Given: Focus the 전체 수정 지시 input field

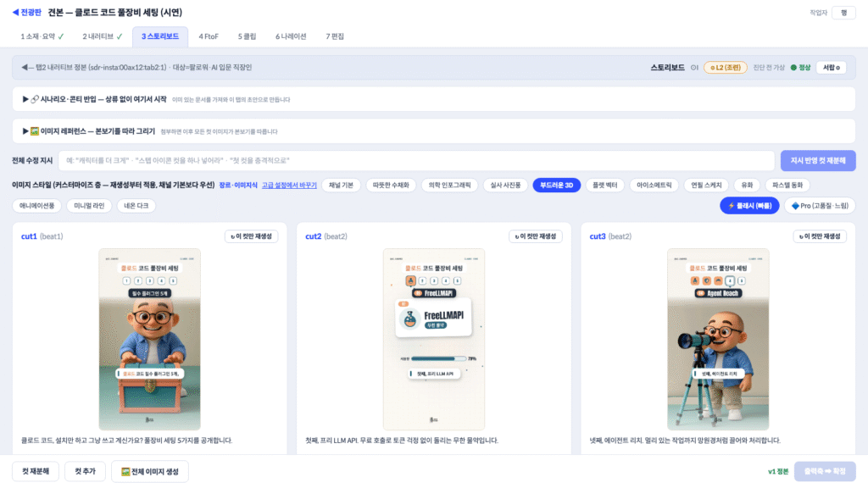Looking at the screenshot, I should (x=416, y=160).
